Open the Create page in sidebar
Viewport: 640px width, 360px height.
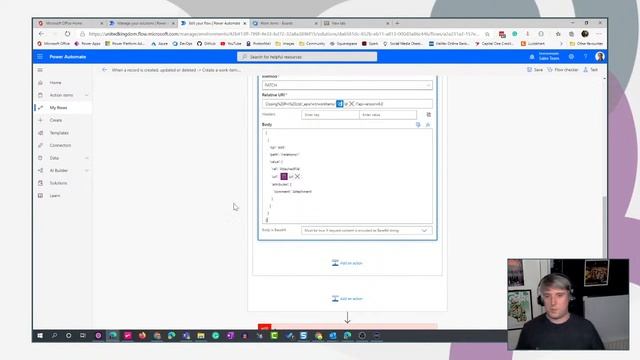[56, 120]
